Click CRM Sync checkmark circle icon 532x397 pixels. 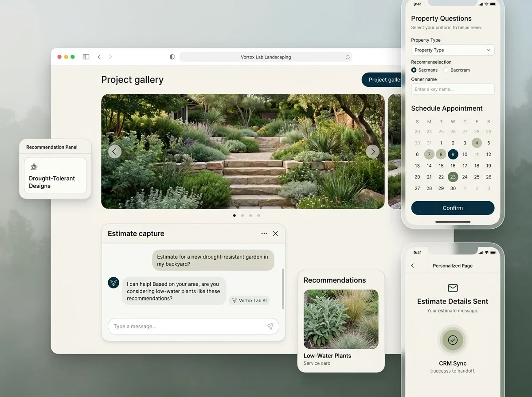click(x=453, y=340)
